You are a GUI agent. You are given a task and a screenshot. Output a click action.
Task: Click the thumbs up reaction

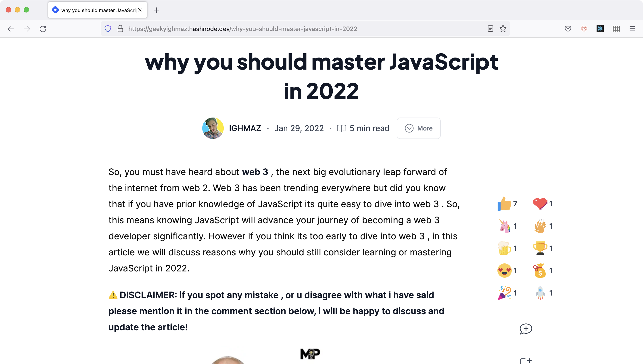point(504,204)
